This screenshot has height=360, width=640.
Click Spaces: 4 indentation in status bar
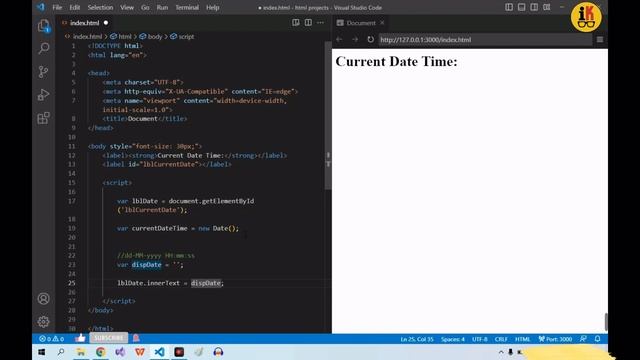point(453,339)
